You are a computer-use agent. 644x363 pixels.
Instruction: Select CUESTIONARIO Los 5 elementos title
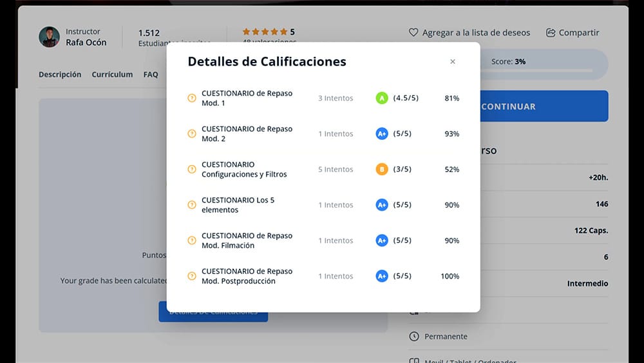[x=238, y=205]
